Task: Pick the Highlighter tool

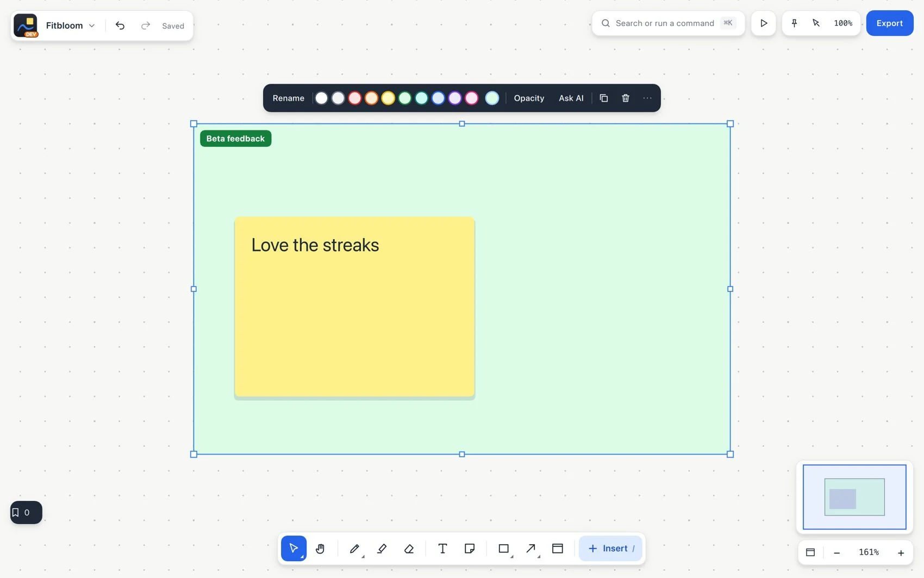Action: pos(382,548)
